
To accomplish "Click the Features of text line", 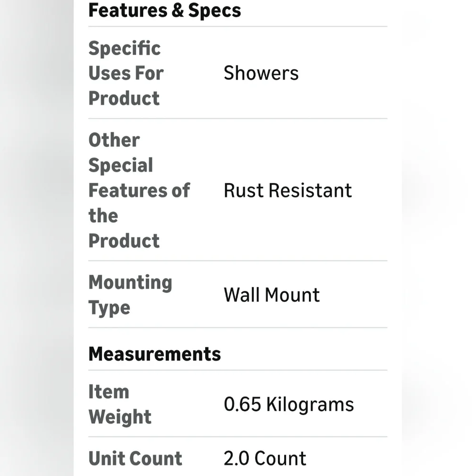I will click(x=139, y=191).
